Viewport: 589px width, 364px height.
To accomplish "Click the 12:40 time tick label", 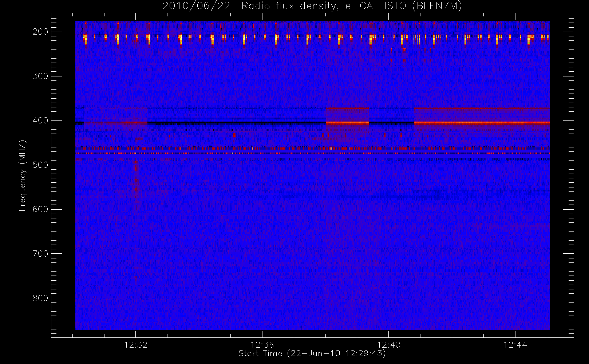I will pos(388,345).
